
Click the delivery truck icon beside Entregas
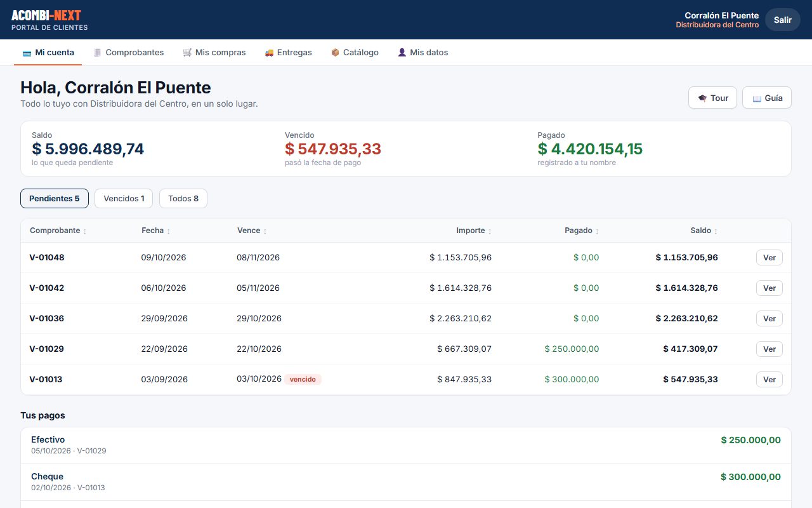[x=269, y=53]
